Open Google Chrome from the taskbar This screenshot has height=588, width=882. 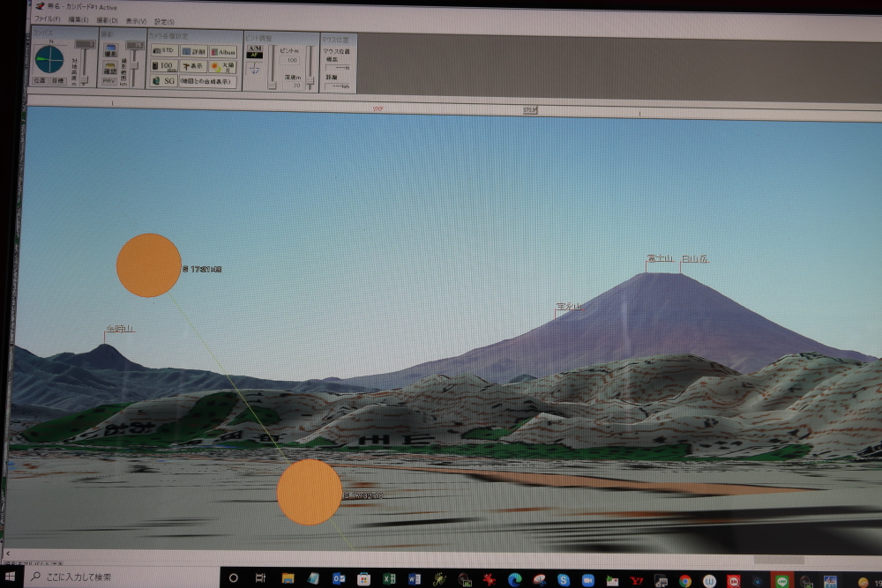[684, 580]
